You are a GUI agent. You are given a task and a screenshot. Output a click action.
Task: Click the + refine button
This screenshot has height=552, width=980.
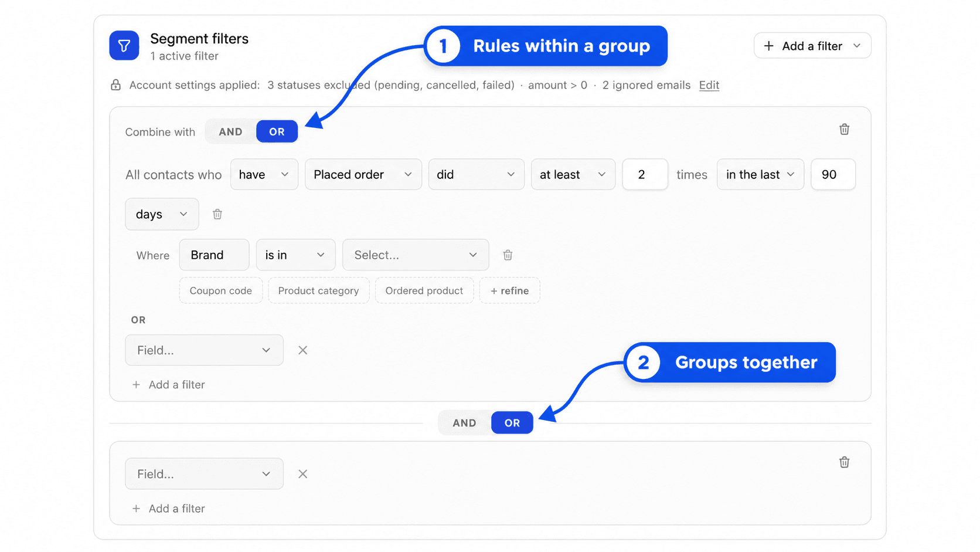pos(509,290)
